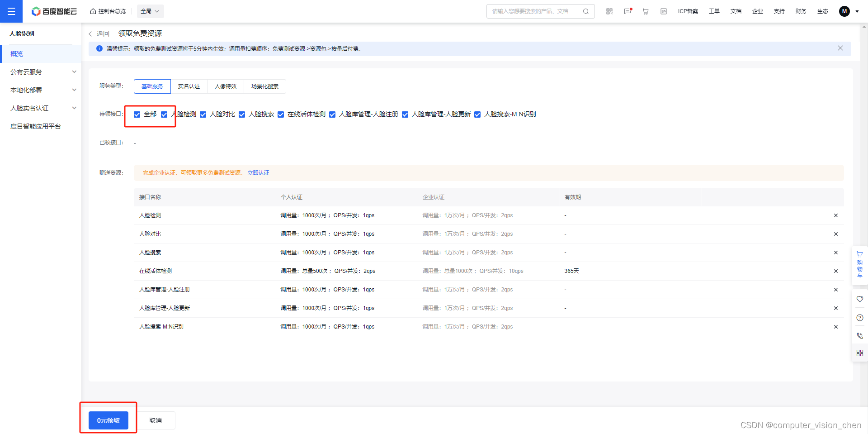Click the 有效期 column header
Image resolution: width=868 pixels, height=434 pixels.
(573, 197)
